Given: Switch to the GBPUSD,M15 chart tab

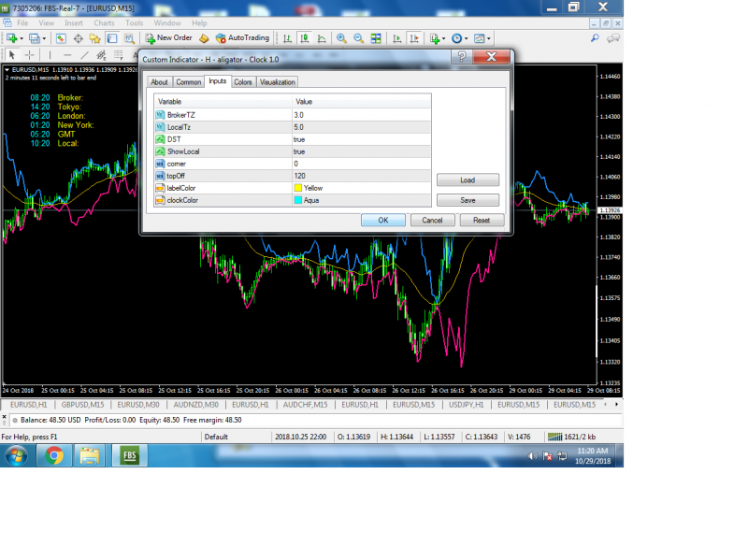Looking at the screenshot, I should (x=83, y=405).
